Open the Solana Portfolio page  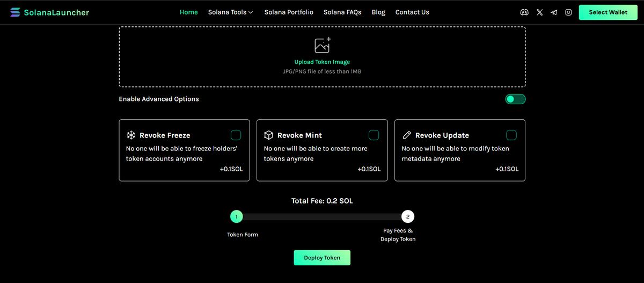pyautogui.click(x=289, y=12)
